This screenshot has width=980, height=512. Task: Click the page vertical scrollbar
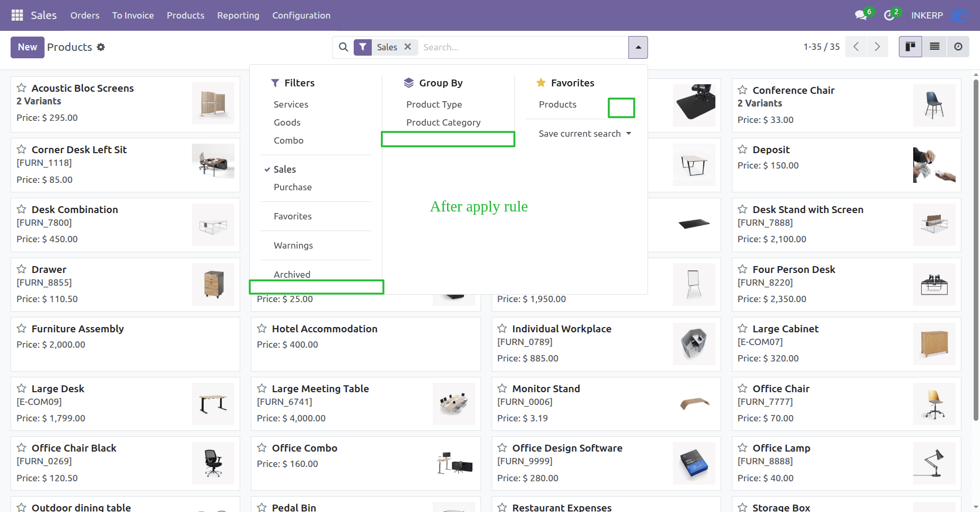tap(976, 249)
